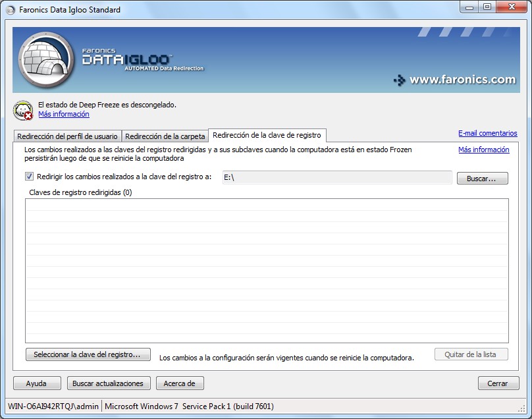The width and height of the screenshot is (532, 419).
Task: Click the E:\ redirect path field
Action: (x=337, y=178)
